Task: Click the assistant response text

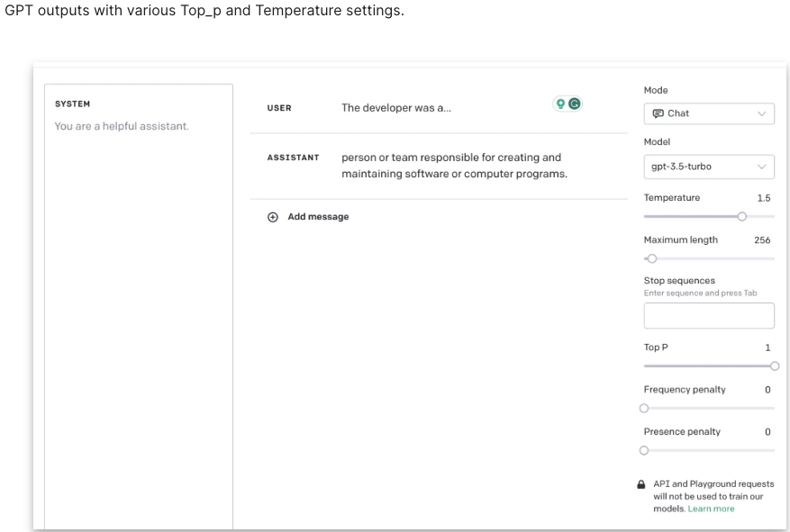Action: [454, 166]
